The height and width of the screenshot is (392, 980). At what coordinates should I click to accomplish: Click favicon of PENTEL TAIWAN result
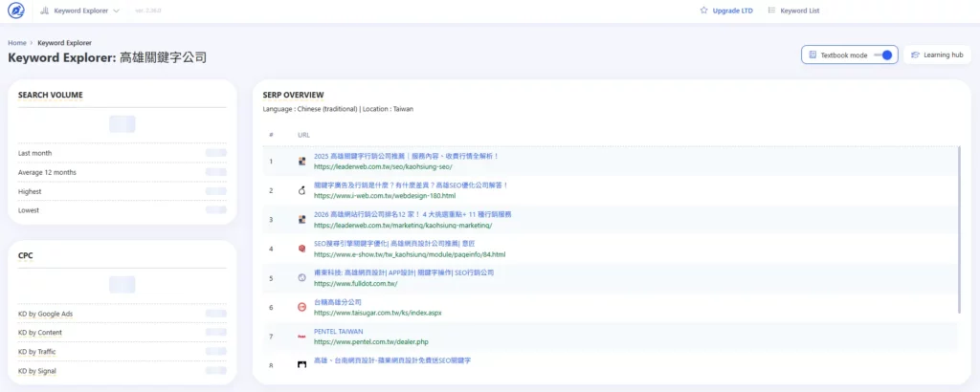point(301,337)
